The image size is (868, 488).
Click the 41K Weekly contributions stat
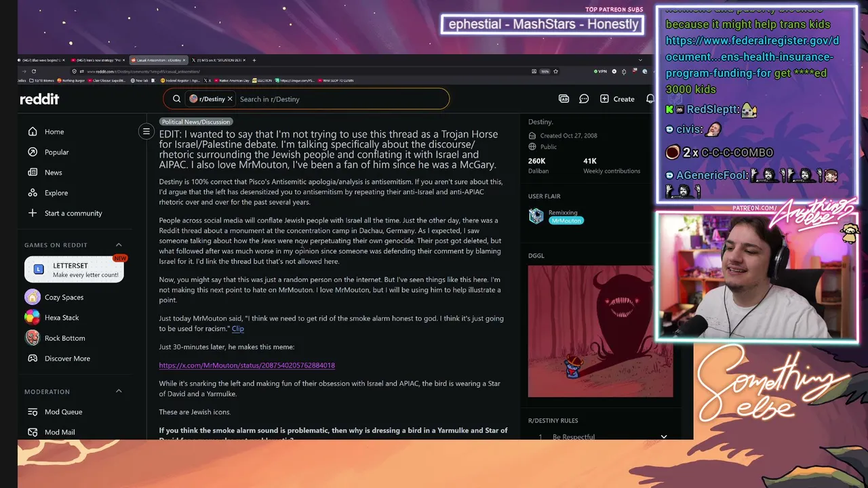(612, 165)
